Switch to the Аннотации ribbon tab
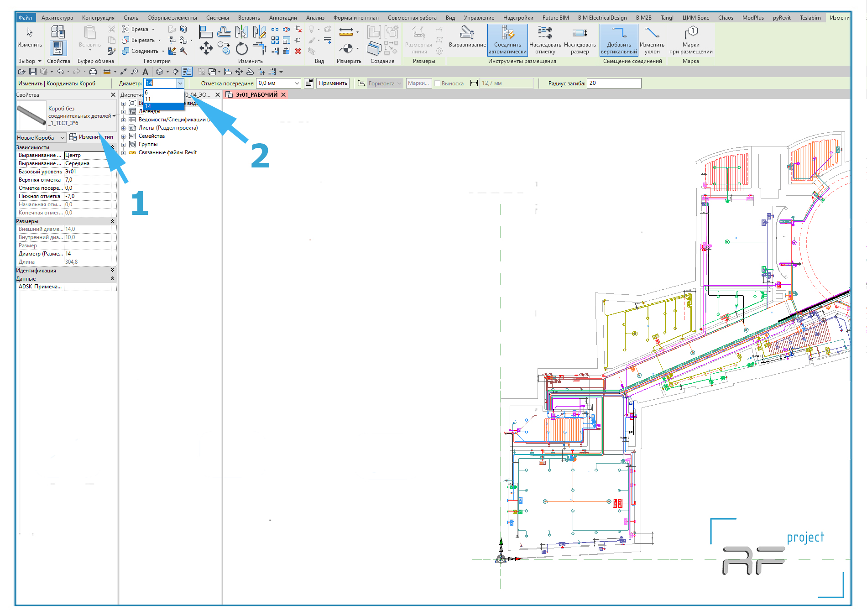 coord(283,18)
